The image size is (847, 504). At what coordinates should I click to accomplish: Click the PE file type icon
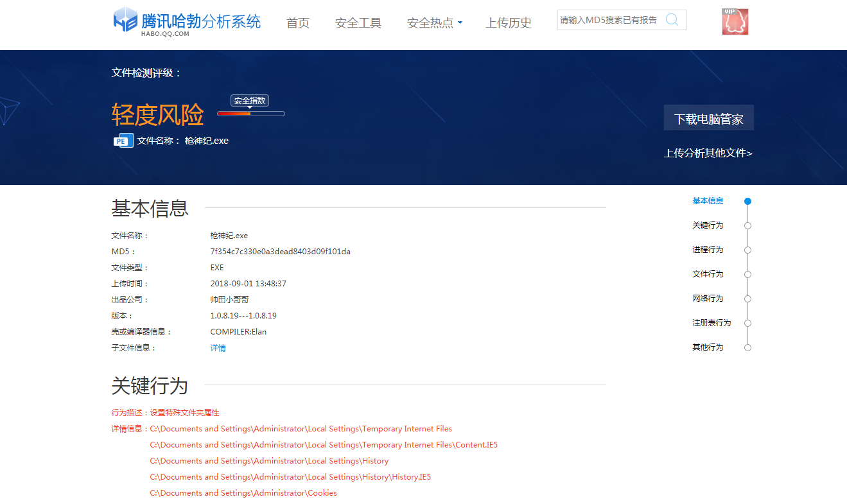pos(123,141)
